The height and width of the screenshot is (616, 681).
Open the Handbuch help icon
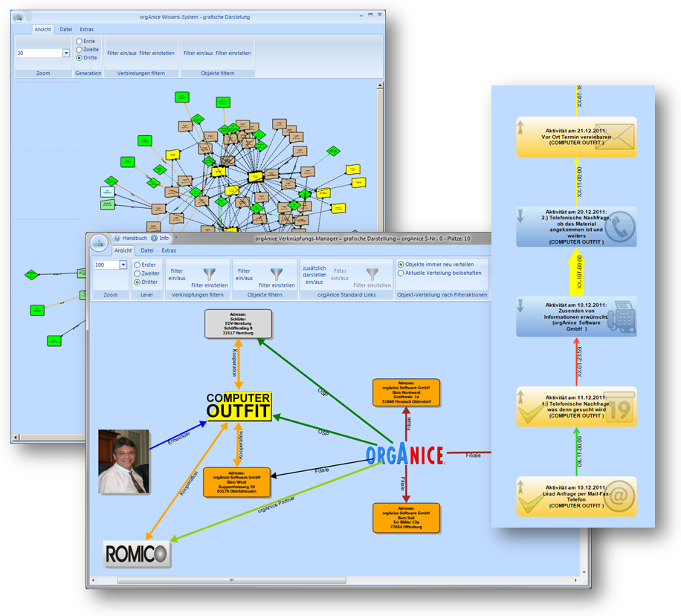click(117, 239)
